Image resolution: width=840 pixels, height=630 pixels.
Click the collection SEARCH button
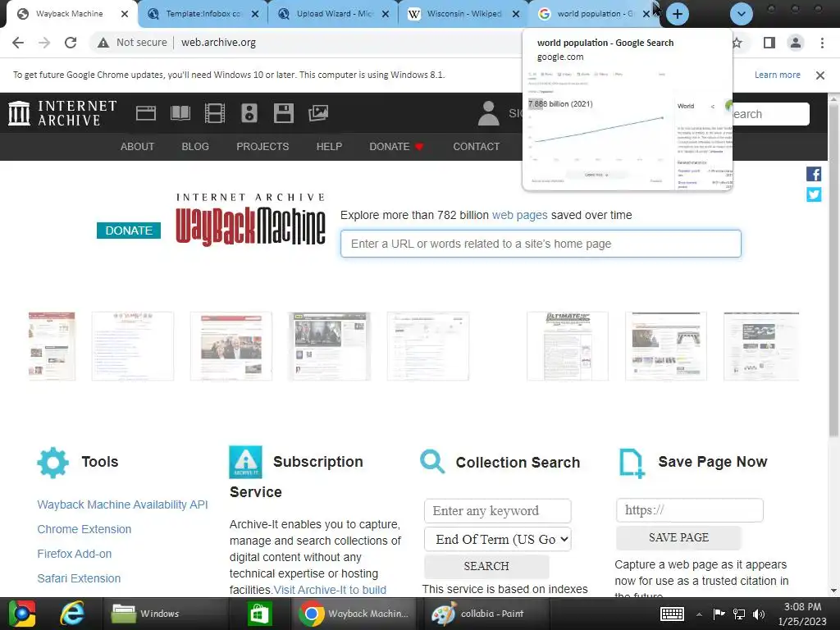486,566
